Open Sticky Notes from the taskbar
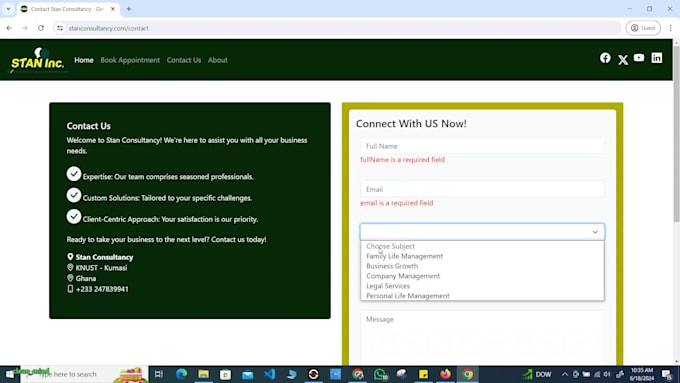The height and width of the screenshot is (383, 680). point(423,374)
